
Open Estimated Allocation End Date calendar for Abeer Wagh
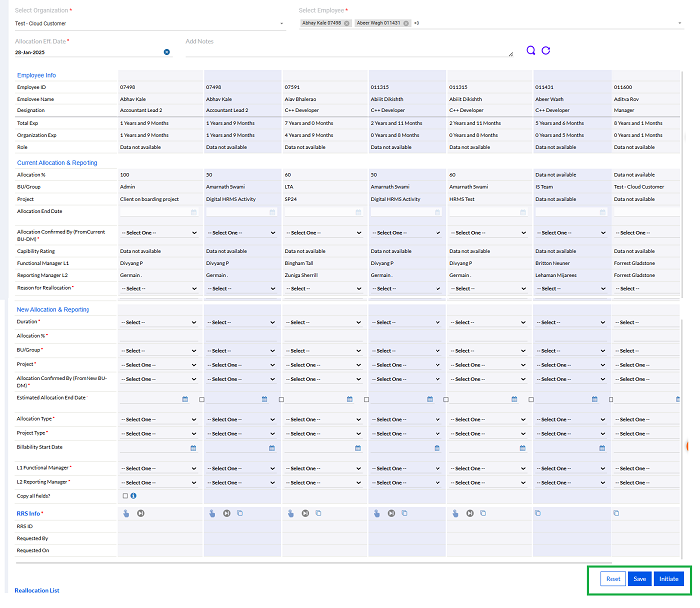pos(595,399)
